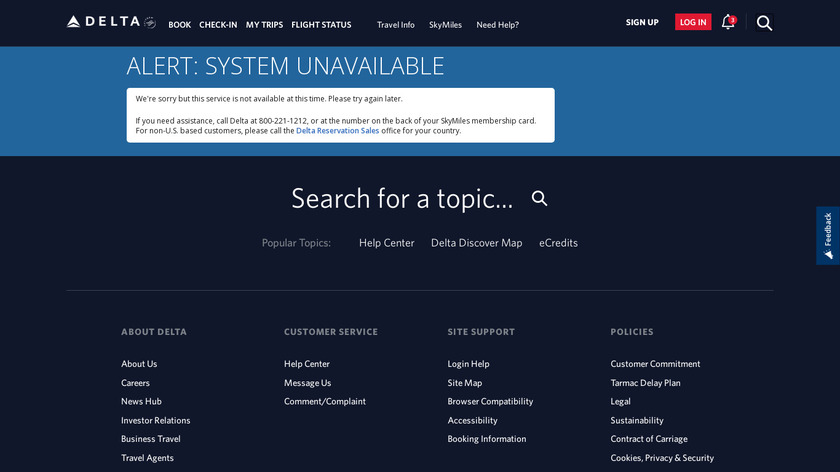The width and height of the screenshot is (840, 472).
Task: Click the POLICIES footer heading
Action: 632,332
